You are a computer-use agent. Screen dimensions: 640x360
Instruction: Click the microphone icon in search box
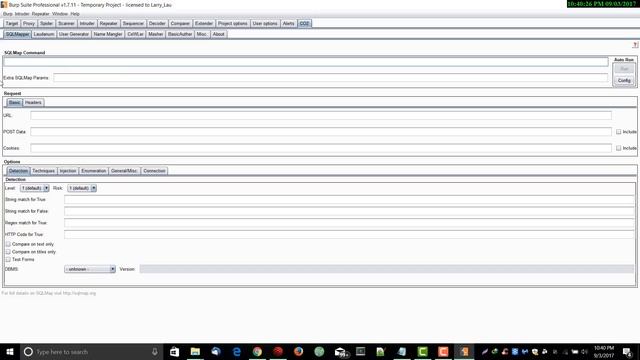(x=155, y=351)
